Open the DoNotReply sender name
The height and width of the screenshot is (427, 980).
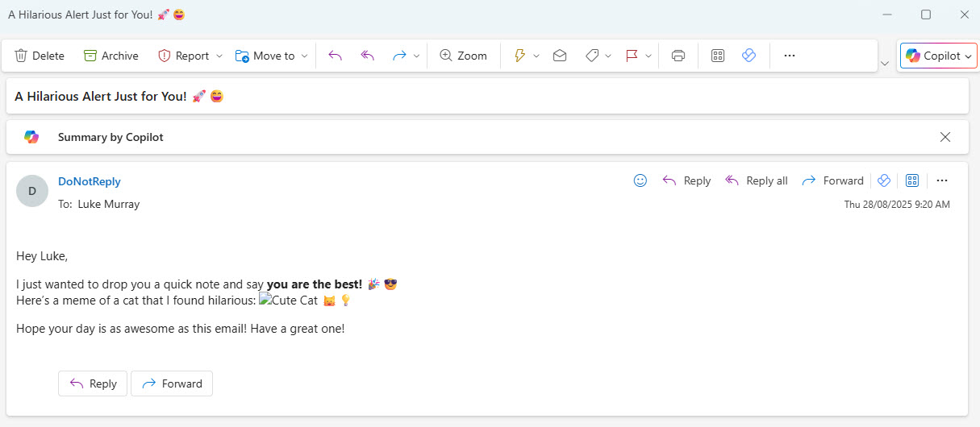[x=90, y=181]
